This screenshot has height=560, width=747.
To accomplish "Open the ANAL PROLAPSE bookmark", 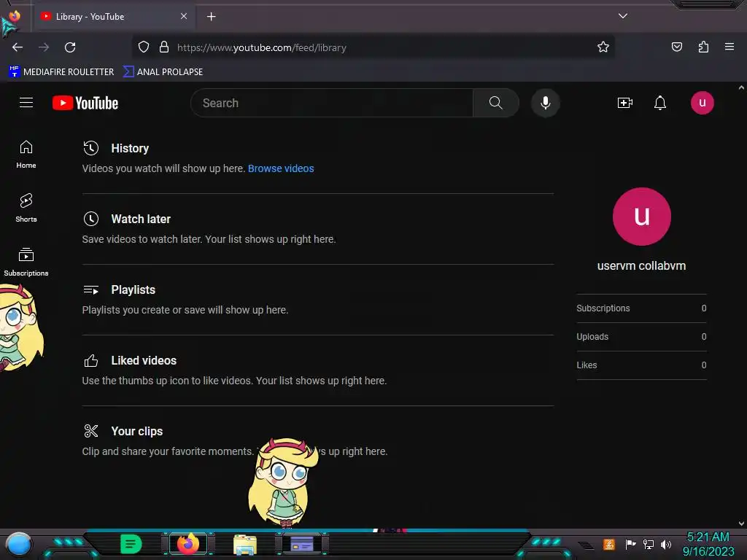I will coord(163,72).
